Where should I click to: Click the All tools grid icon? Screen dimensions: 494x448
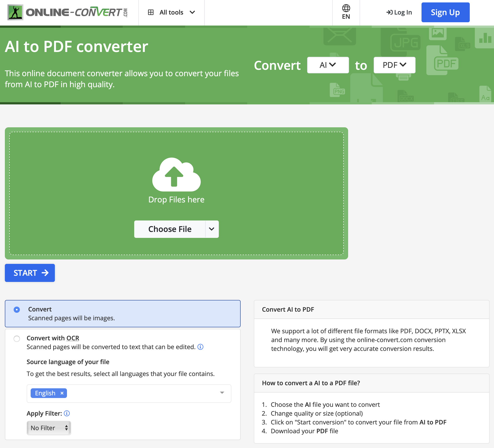(151, 12)
